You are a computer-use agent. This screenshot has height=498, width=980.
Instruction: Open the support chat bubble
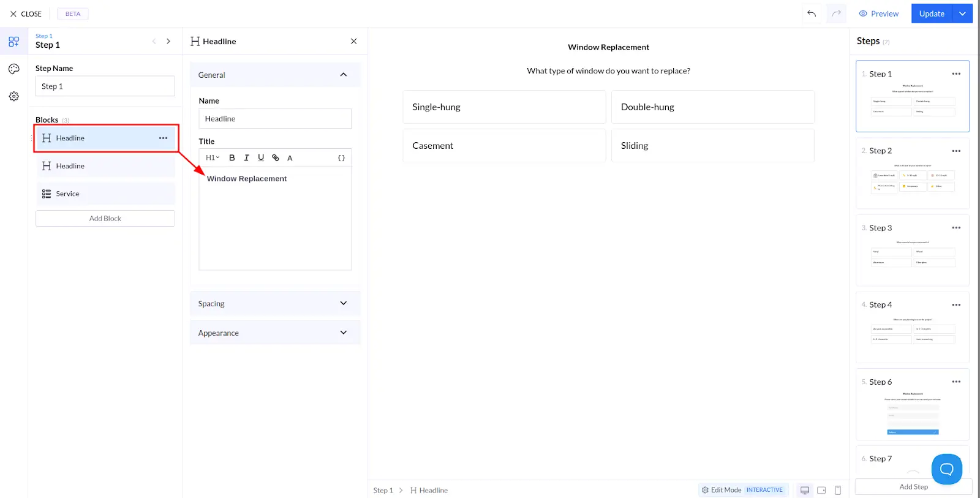coord(946,469)
